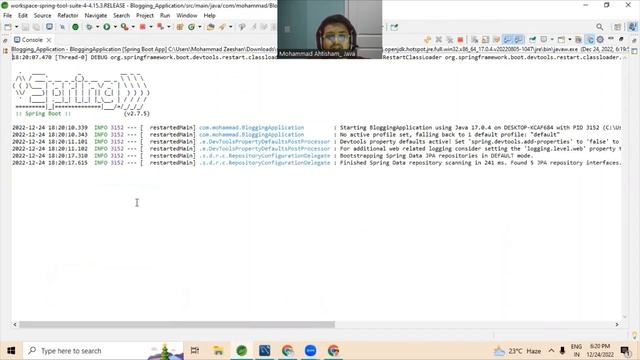
Task: Click the terminal monitor icon in main toolbar
Action: [49, 27]
